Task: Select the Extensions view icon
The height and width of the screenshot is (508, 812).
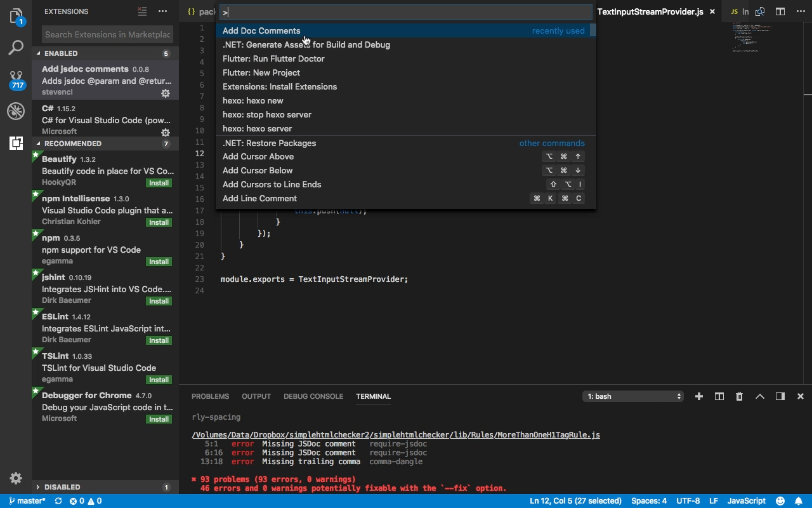Action: point(16,143)
